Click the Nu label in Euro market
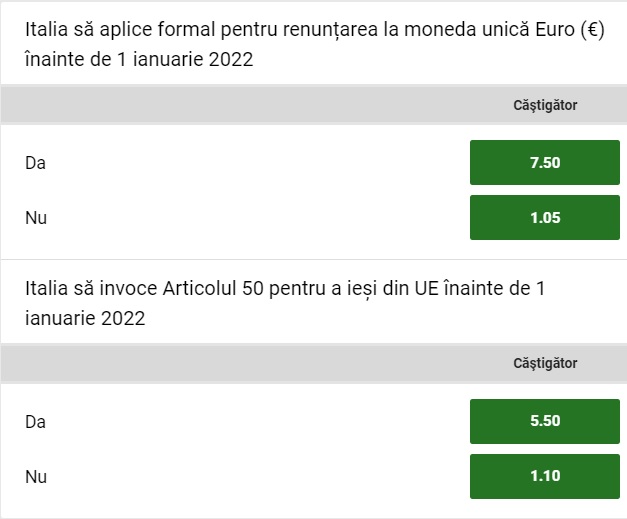 click(36, 217)
